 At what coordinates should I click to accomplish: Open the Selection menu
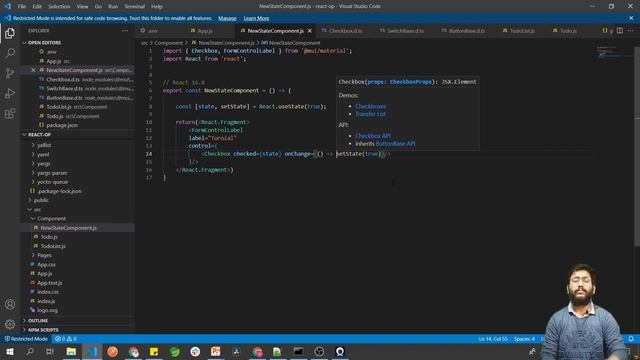click(59, 6)
